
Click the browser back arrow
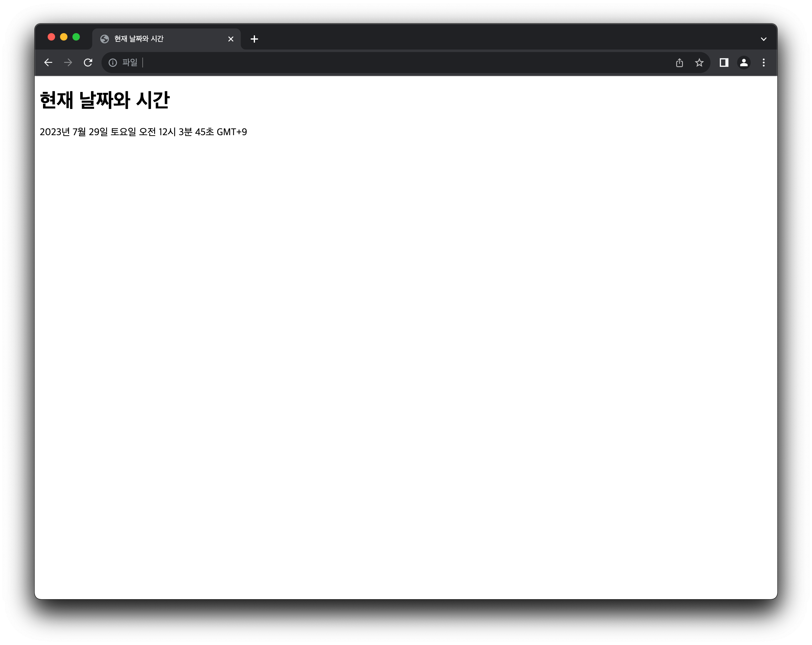tap(48, 63)
